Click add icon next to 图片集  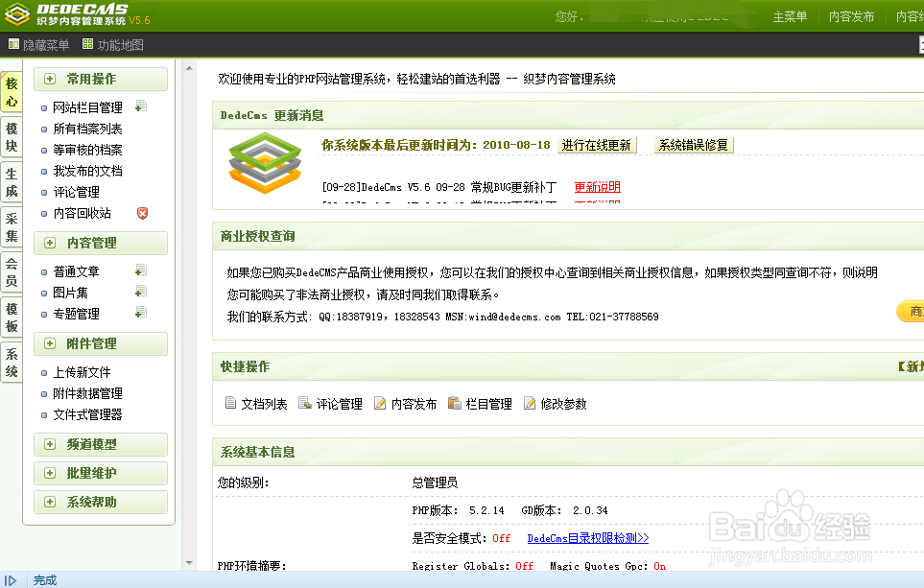click(x=140, y=291)
